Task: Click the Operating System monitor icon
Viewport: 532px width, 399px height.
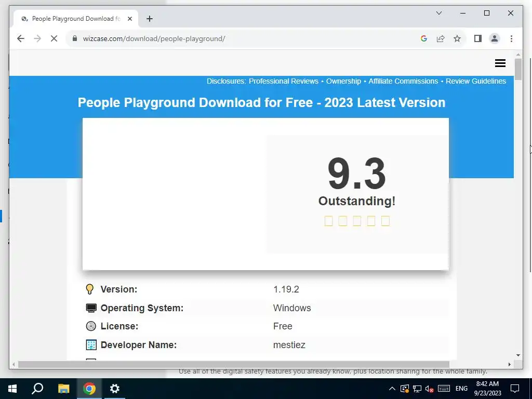Action: pyautogui.click(x=91, y=308)
